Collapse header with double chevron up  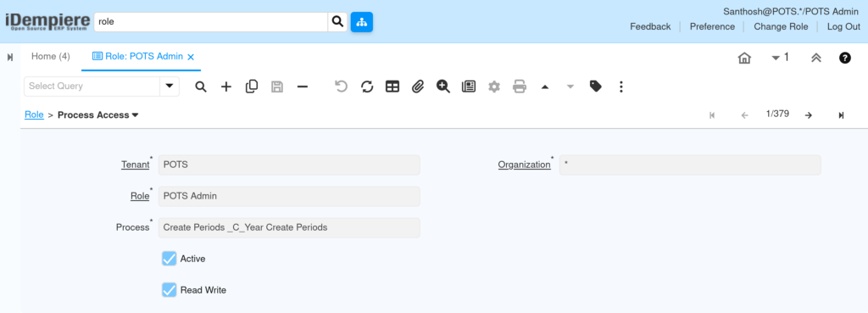816,58
